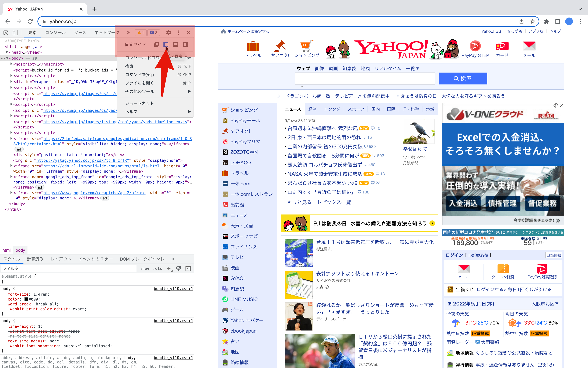This screenshot has width=588, height=368.
Task: Open the Chrome profile avatar
Action: [x=569, y=21]
